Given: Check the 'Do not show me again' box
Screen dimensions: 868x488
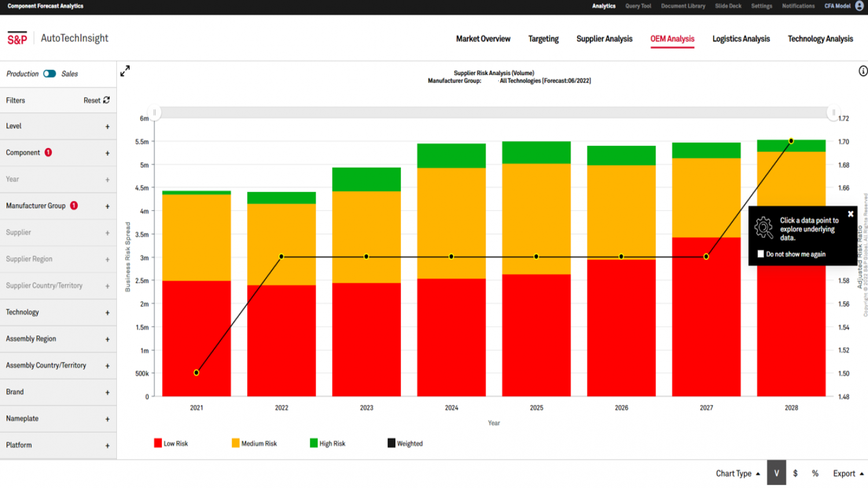Looking at the screenshot, I should (x=760, y=254).
